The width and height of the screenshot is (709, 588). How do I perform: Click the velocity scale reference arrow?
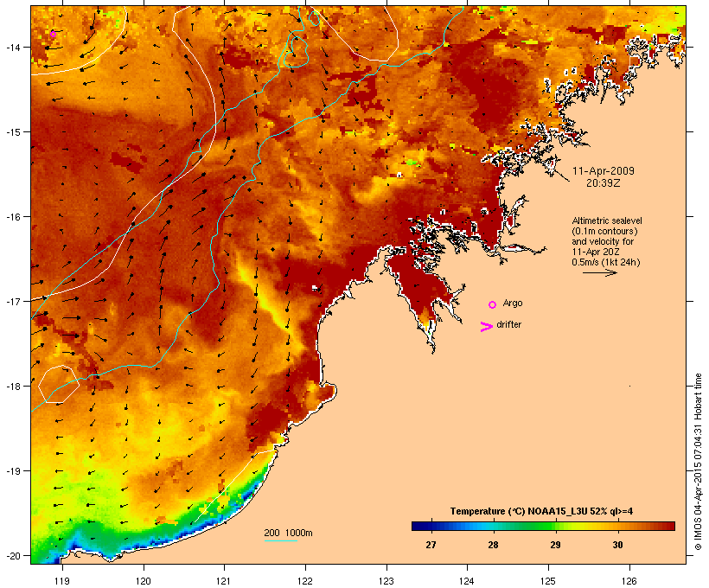(x=599, y=272)
